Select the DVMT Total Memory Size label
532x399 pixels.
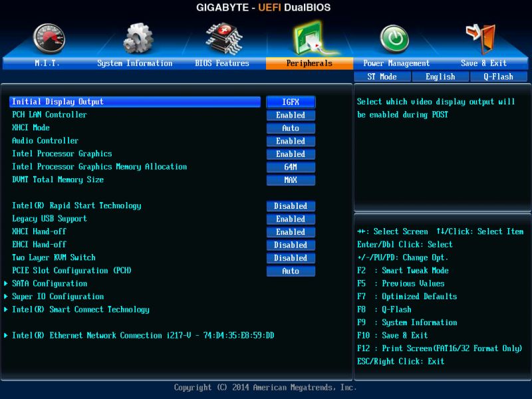[58, 180]
